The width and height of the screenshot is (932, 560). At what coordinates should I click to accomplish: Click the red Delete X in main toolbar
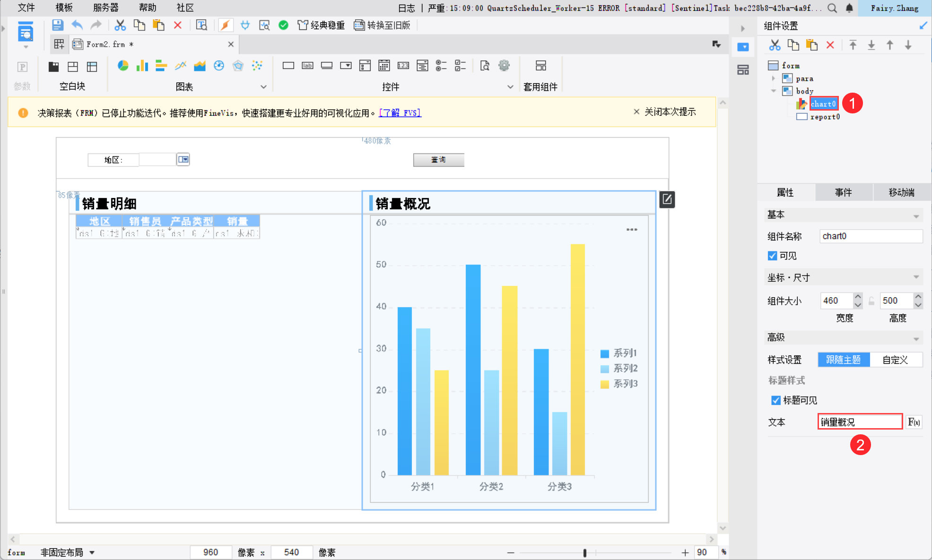pyautogui.click(x=178, y=25)
